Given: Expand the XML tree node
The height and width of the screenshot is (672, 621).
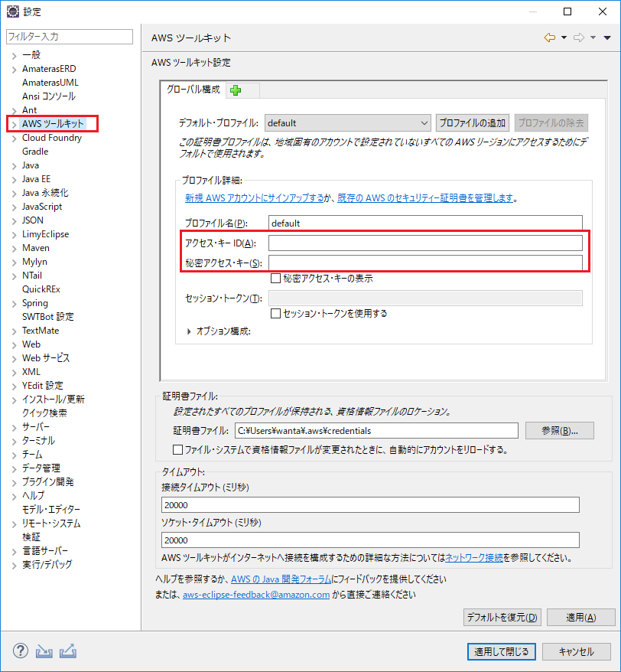Looking at the screenshot, I should (14, 373).
